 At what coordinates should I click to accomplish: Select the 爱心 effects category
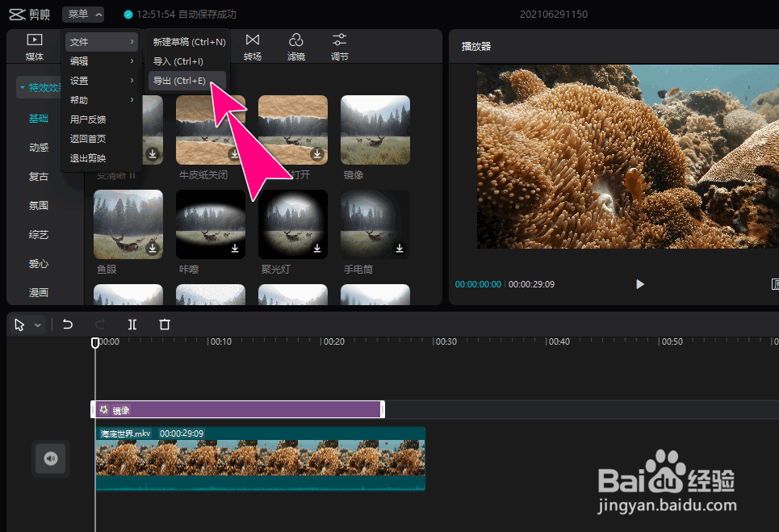coord(38,263)
